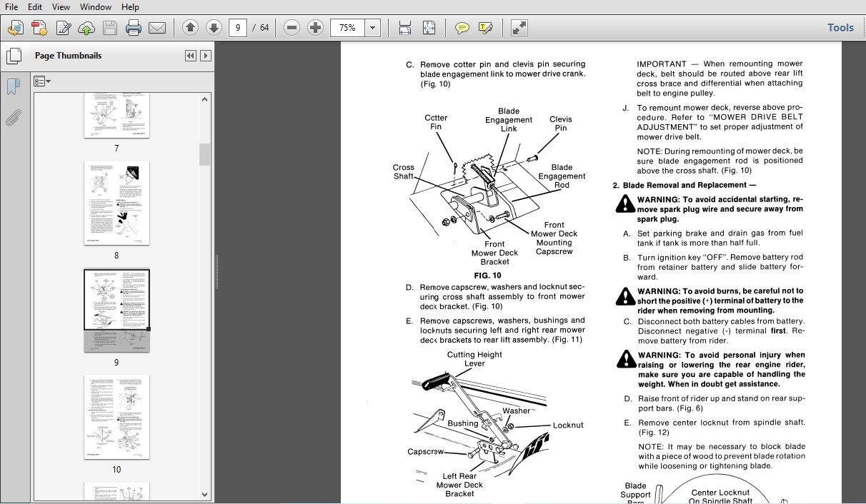The height and width of the screenshot is (504, 866).
Task: Open the Help menu
Action: tap(130, 6)
